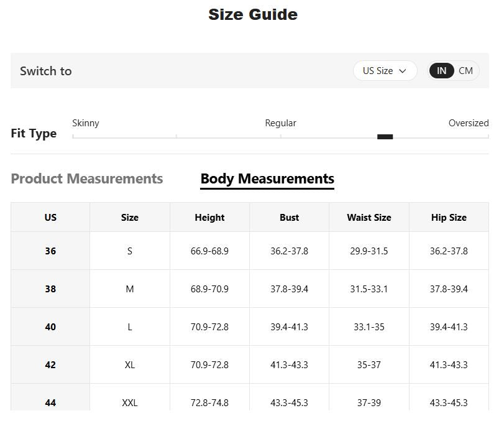The width and height of the screenshot is (504, 426).
Task: Switch units to IN
Action: [x=441, y=70]
